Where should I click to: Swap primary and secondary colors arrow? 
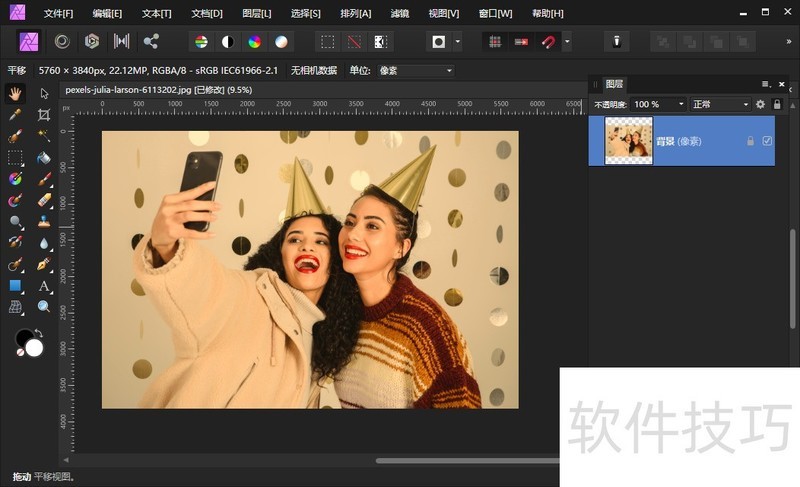click(38, 334)
